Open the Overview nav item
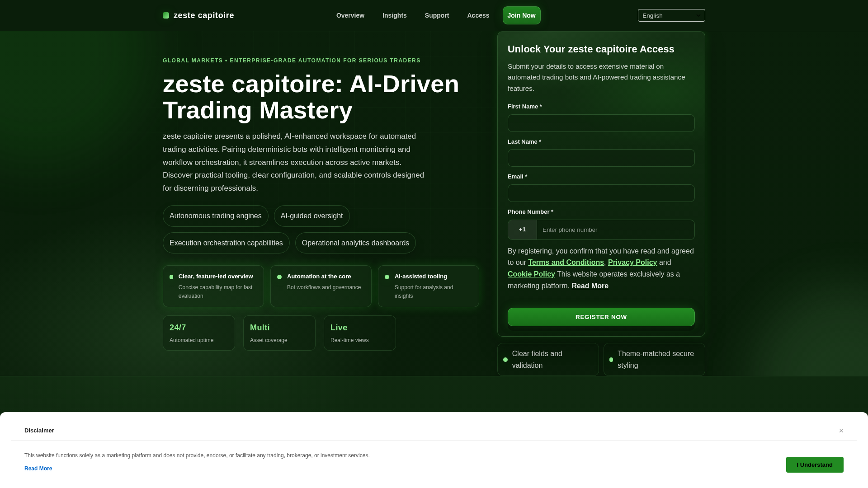This screenshot has width=868, height=488. (350, 15)
